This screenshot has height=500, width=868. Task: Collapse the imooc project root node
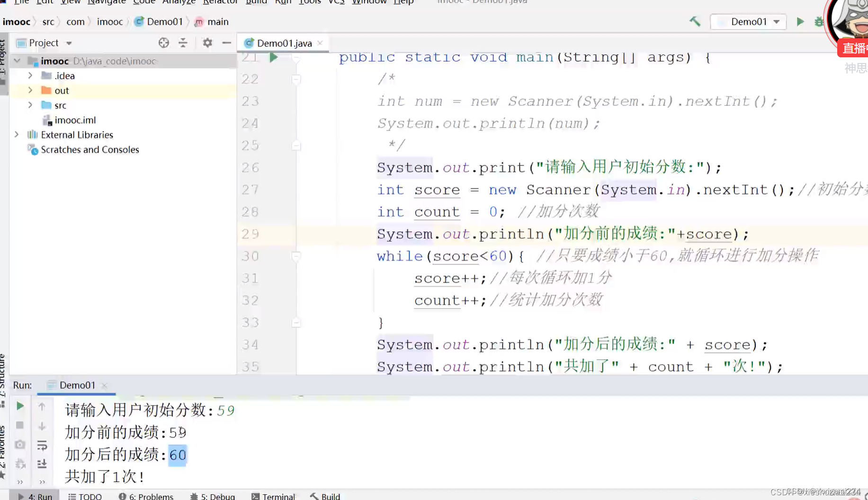17,61
